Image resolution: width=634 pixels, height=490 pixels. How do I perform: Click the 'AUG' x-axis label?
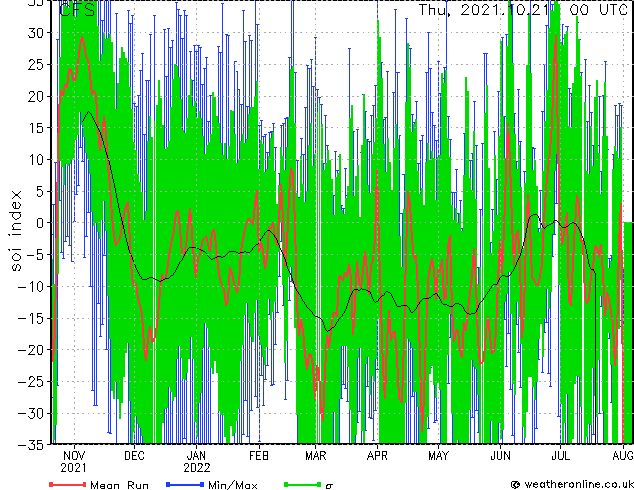pyautogui.click(x=623, y=456)
